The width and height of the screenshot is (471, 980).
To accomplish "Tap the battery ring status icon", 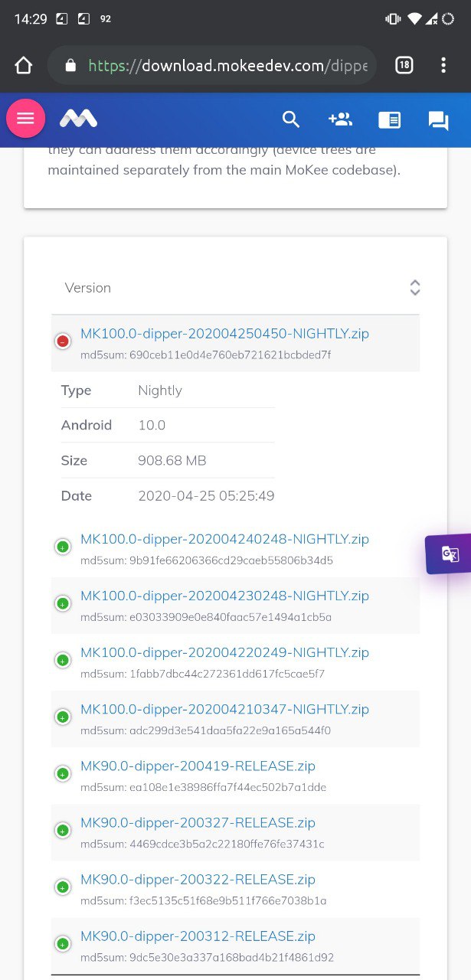I will pyautogui.click(x=448, y=19).
